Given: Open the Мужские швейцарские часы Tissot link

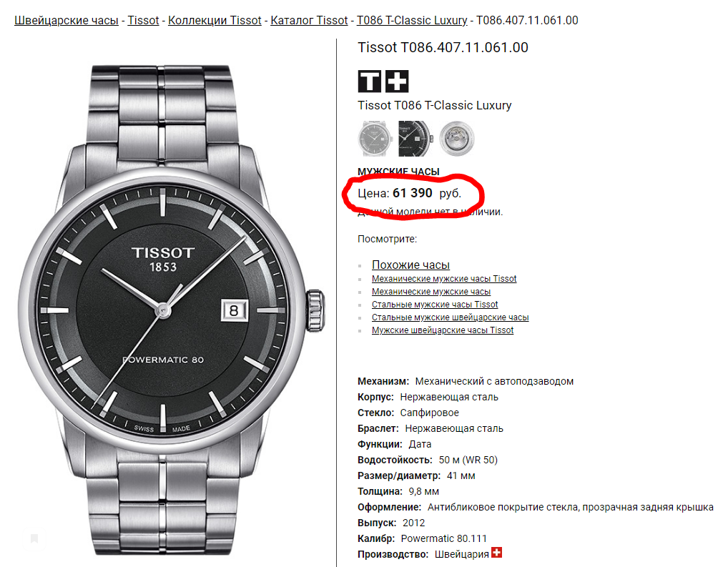Looking at the screenshot, I should [x=443, y=330].
